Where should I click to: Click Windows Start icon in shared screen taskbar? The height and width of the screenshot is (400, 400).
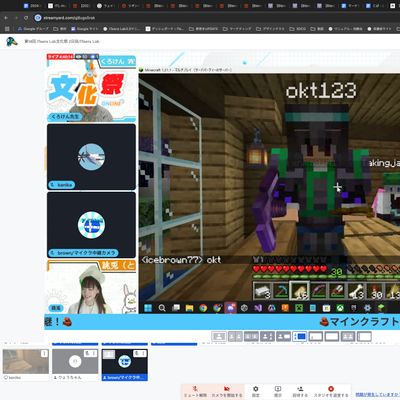pos(148,308)
